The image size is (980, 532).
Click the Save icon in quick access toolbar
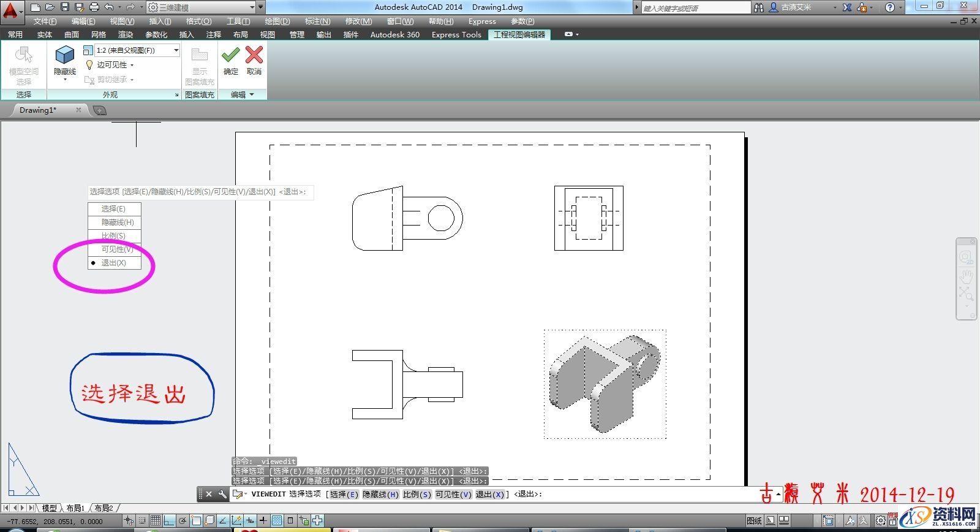point(64,7)
